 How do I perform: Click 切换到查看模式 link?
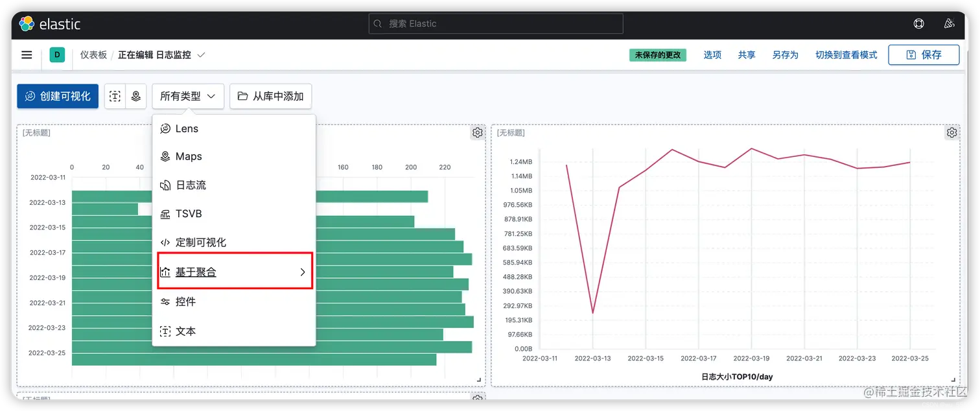pos(846,55)
